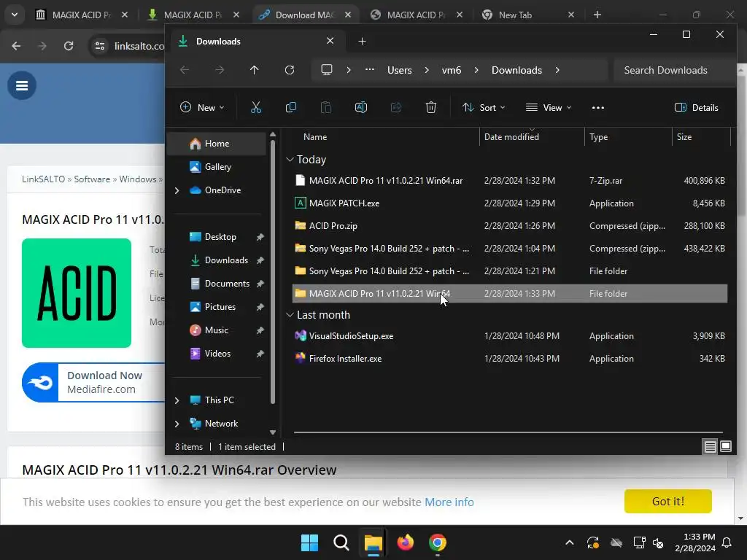Open the View dropdown
The width and height of the screenshot is (747, 560).
click(x=549, y=108)
